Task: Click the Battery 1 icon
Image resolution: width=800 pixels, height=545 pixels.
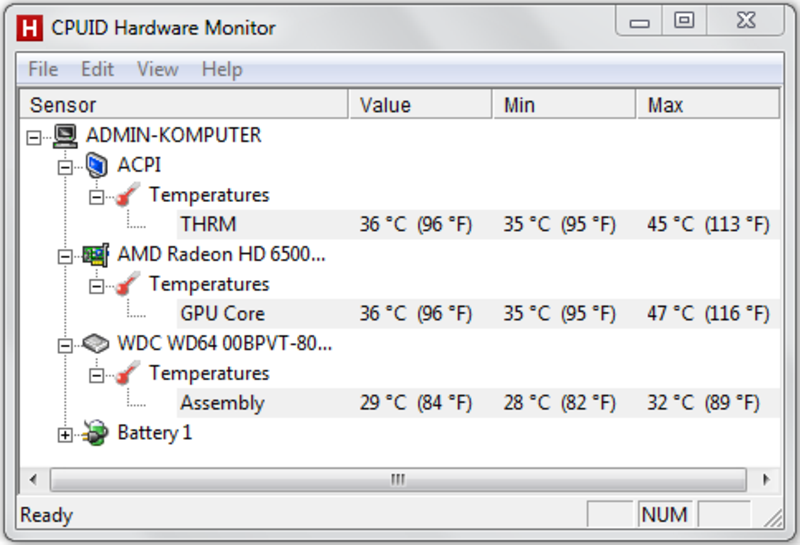Action: pos(96,433)
